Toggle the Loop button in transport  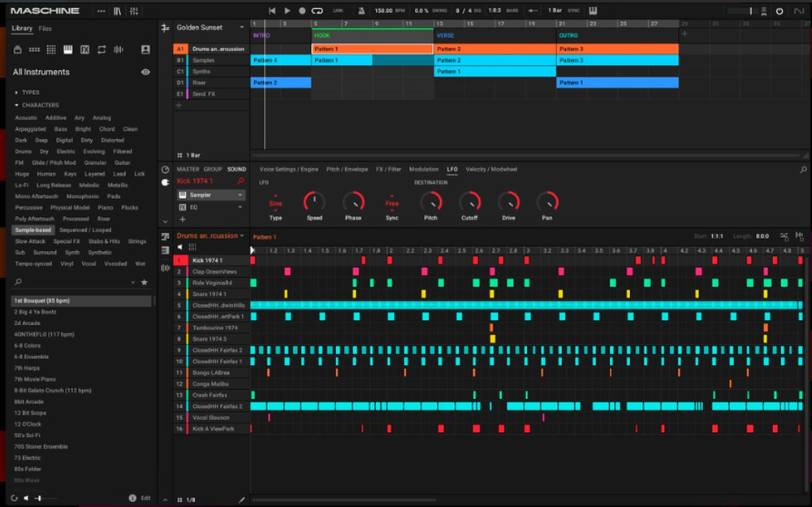click(317, 11)
